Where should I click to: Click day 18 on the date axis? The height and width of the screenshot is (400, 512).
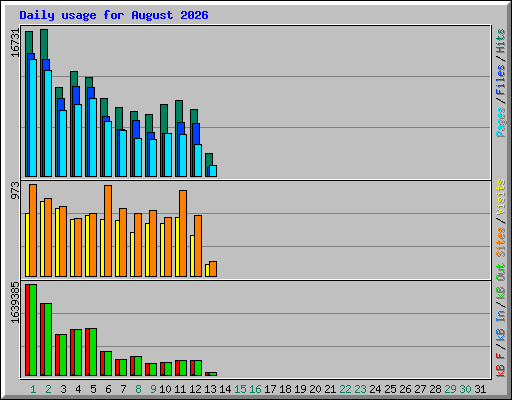click(285, 389)
